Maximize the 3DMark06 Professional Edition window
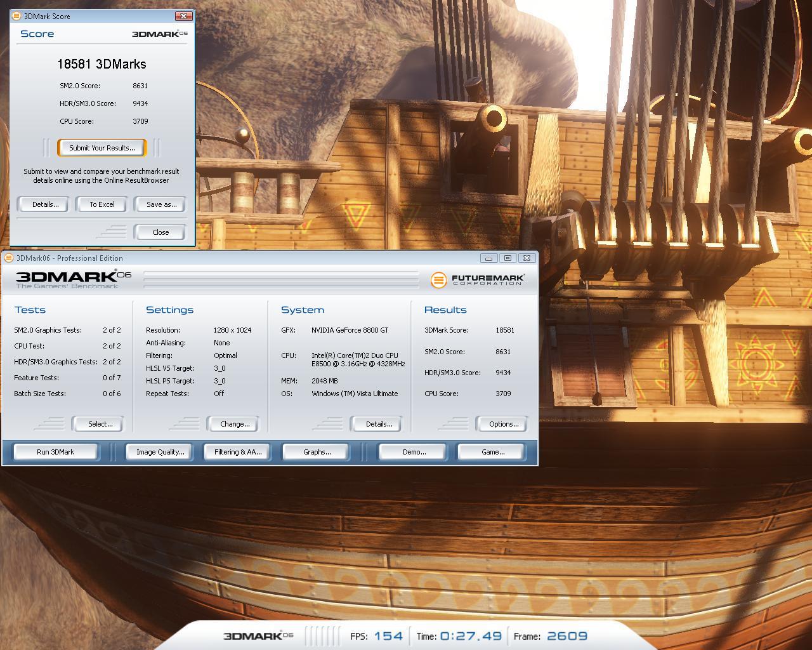812x650 pixels. click(x=507, y=258)
